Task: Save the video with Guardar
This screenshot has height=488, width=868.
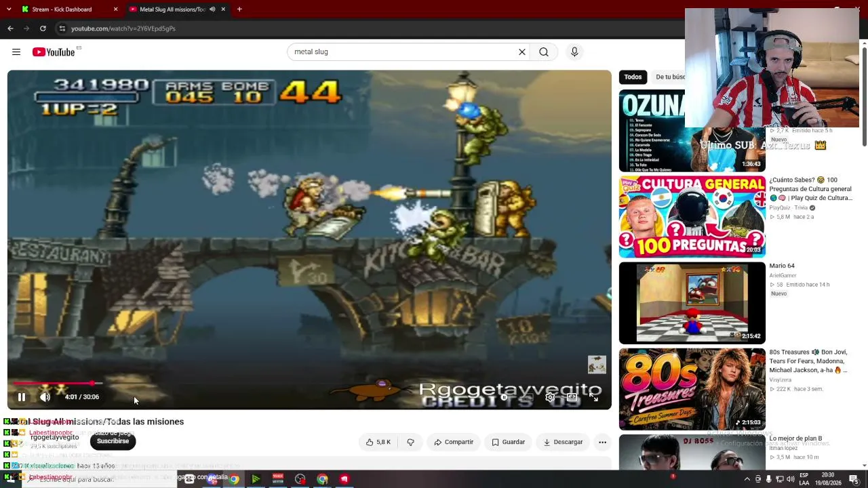Action: pos(508,442)
